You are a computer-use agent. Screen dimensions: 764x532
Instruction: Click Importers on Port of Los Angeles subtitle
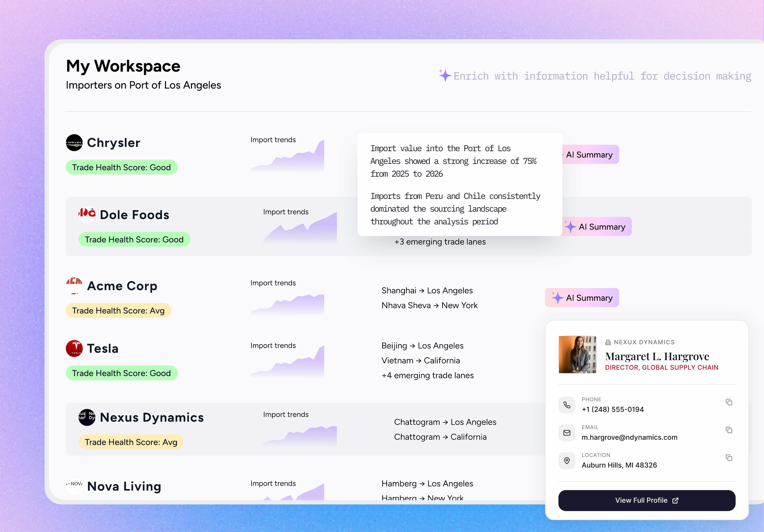click(143, 85)
